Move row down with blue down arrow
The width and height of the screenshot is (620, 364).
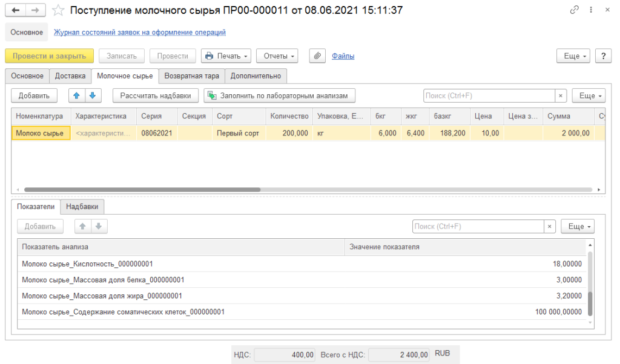[x=92, y=96]
